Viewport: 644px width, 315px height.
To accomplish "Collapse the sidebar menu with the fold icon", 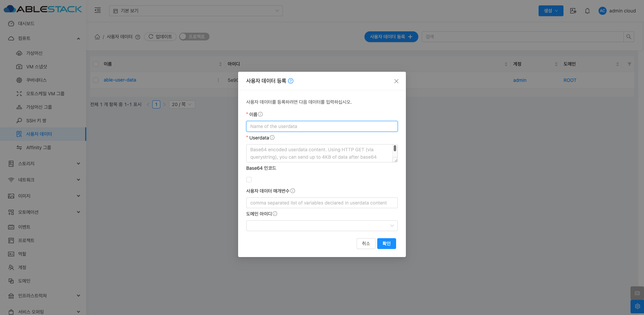I will [98, 10].
